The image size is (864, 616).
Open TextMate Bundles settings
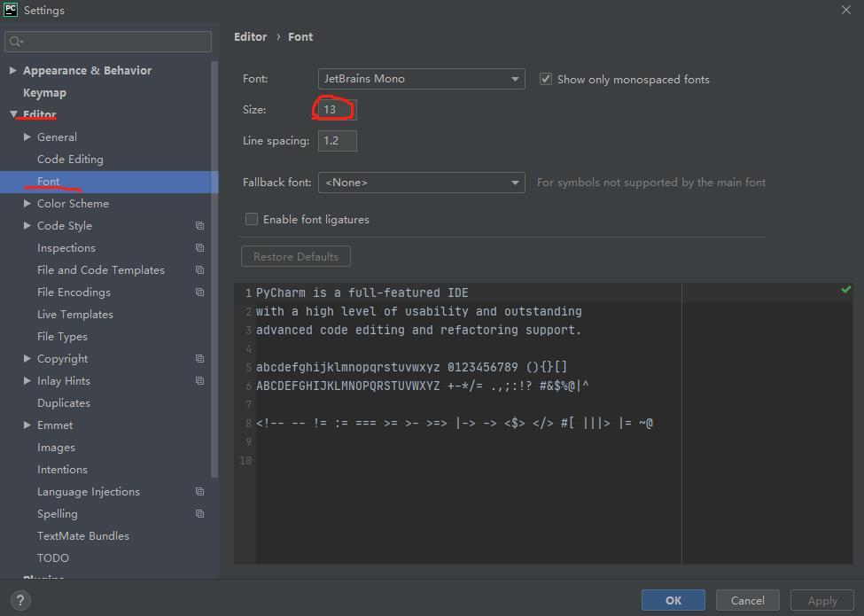click(83, 535)
